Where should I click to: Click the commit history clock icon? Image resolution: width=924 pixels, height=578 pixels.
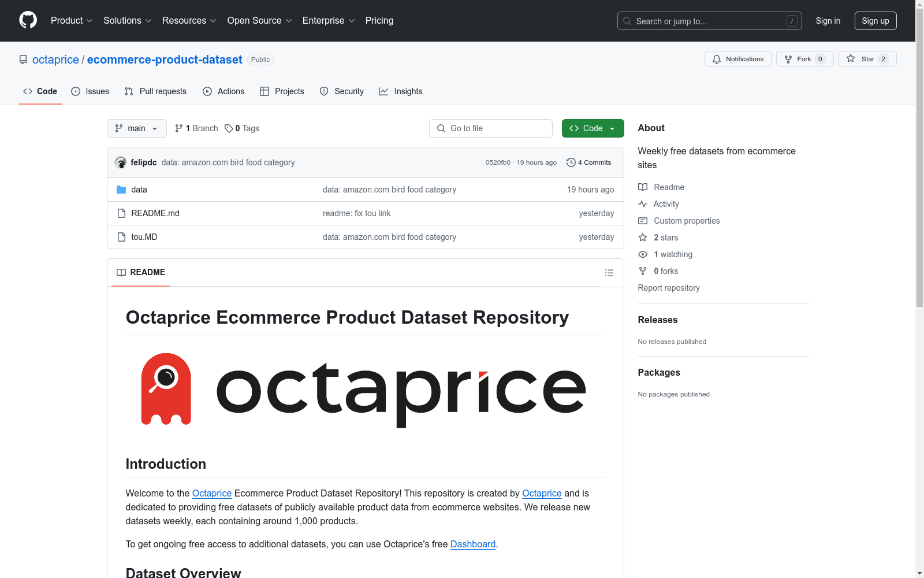(571, 162)
